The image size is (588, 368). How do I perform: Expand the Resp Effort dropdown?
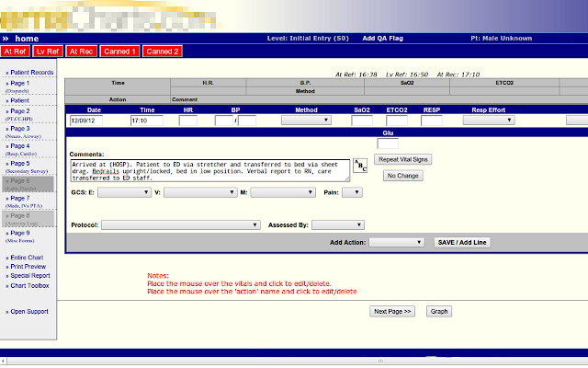click(x=481, y=120)
